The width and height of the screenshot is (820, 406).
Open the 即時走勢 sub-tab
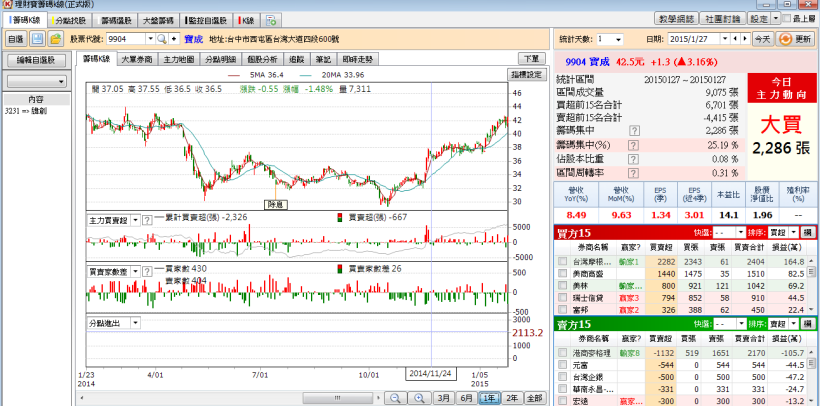359,59
